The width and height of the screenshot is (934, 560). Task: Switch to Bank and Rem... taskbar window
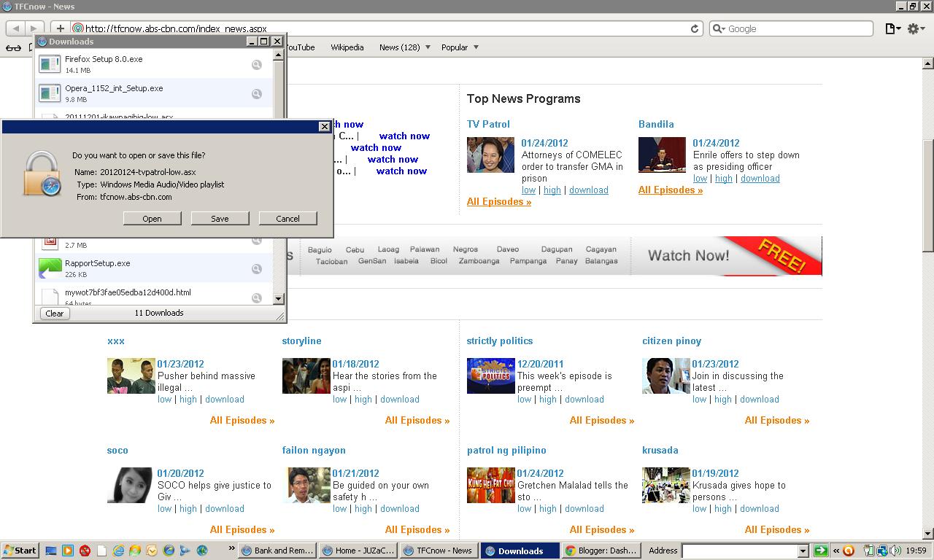pos(277,551)
